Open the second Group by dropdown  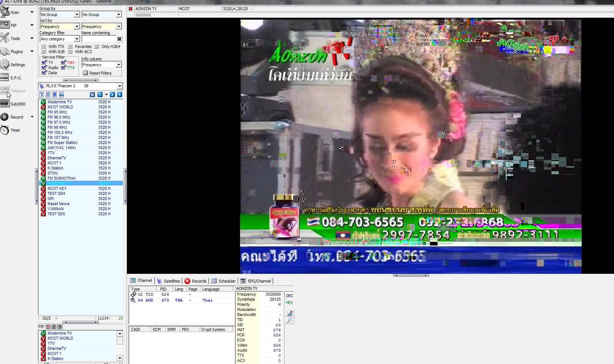coord(119,15)
